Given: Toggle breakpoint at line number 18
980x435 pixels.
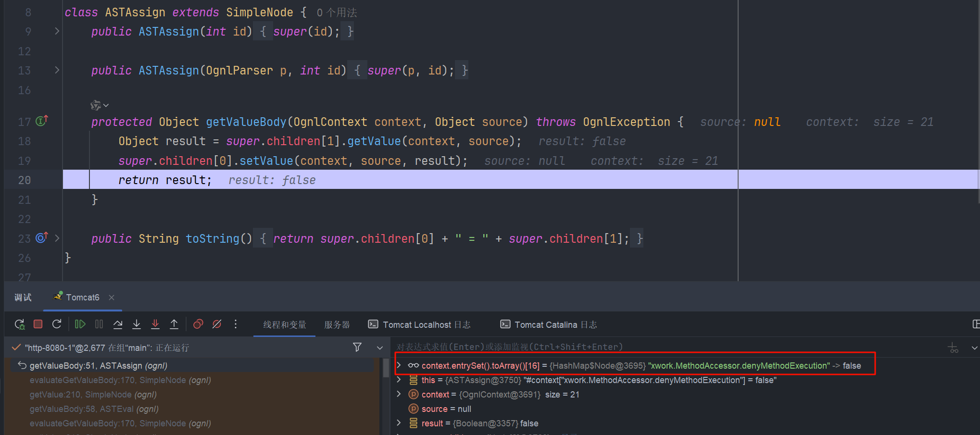Looking at the screenshot, I should (25, 141).
